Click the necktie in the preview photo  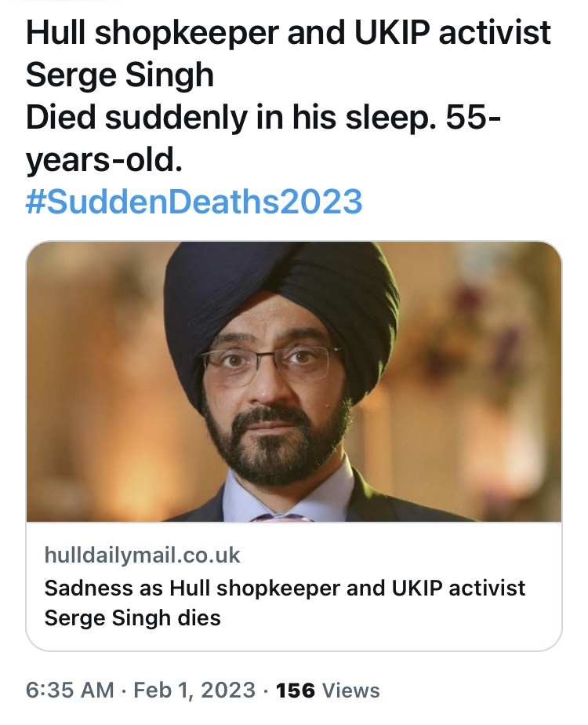click(278, 518)
